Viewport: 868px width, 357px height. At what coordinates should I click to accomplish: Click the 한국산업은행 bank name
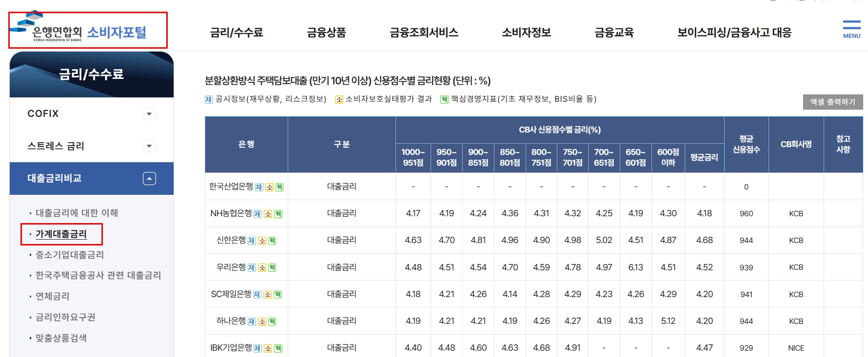(x=231, y=187)
